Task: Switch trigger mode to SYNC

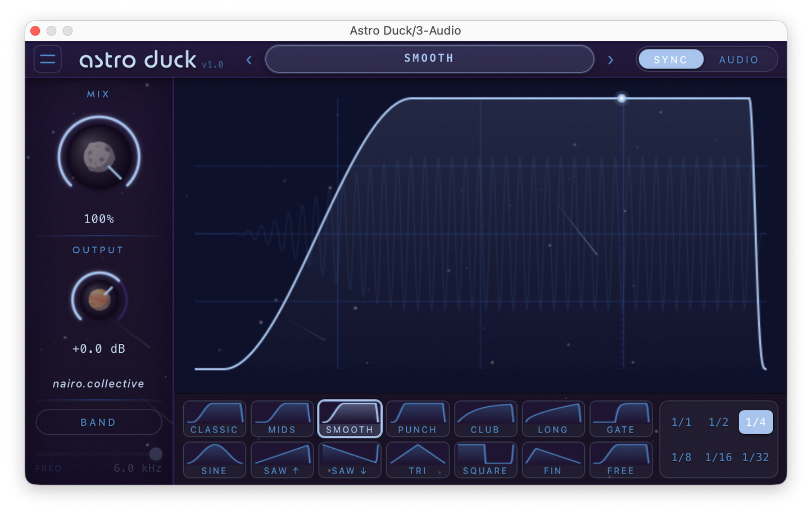Action: [x=671, y=60]
